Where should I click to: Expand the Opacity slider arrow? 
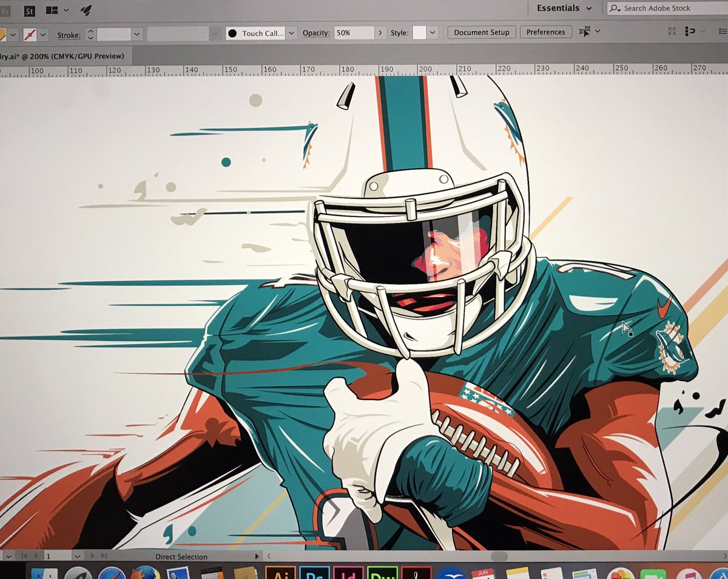[380, 33]
